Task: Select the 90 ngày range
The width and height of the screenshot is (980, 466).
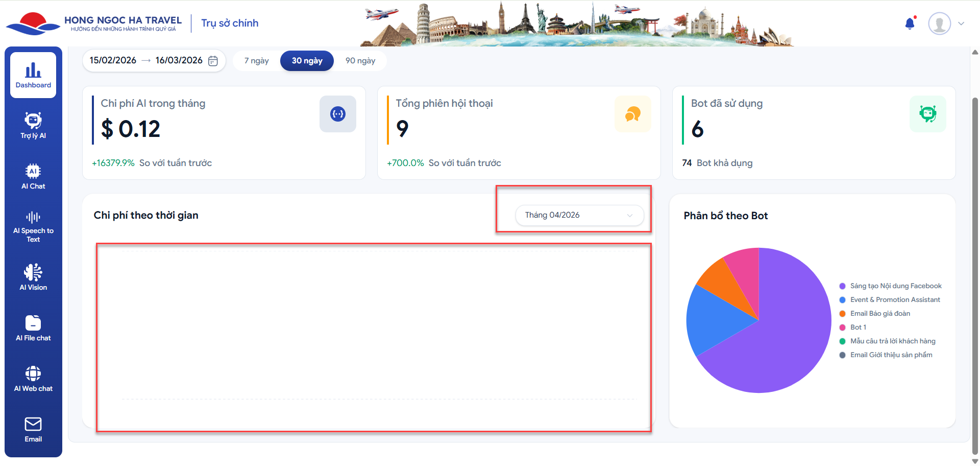Action: [360, 61]
